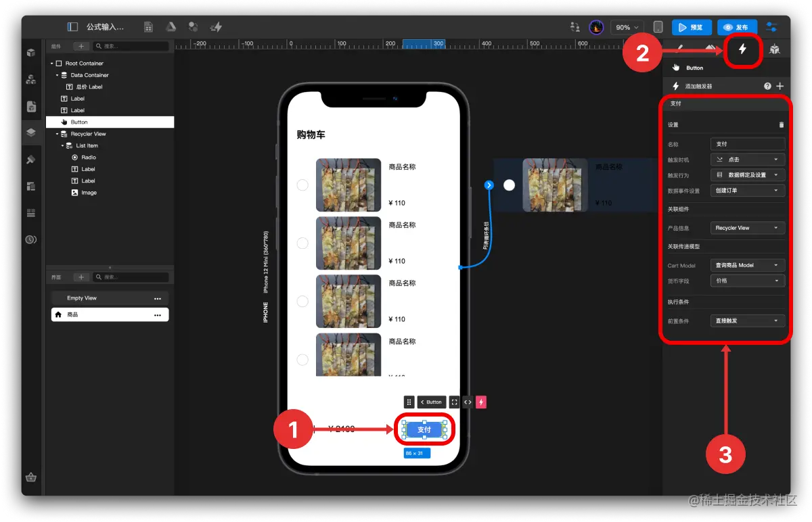Open the history clock sidebar icon
This screenshot has height=522, width=812.
point(30,239)
